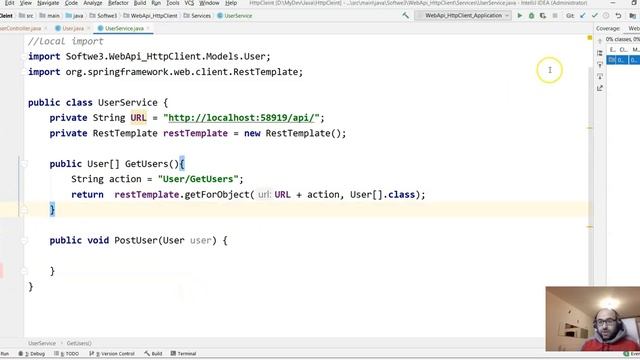Open the Window menu
The height and width of the screenshot is (360, 640).
(x=209, y=3)
